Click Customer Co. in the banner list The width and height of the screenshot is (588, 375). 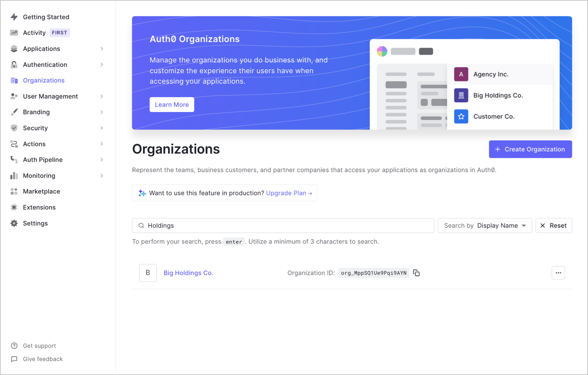point(494,117)
